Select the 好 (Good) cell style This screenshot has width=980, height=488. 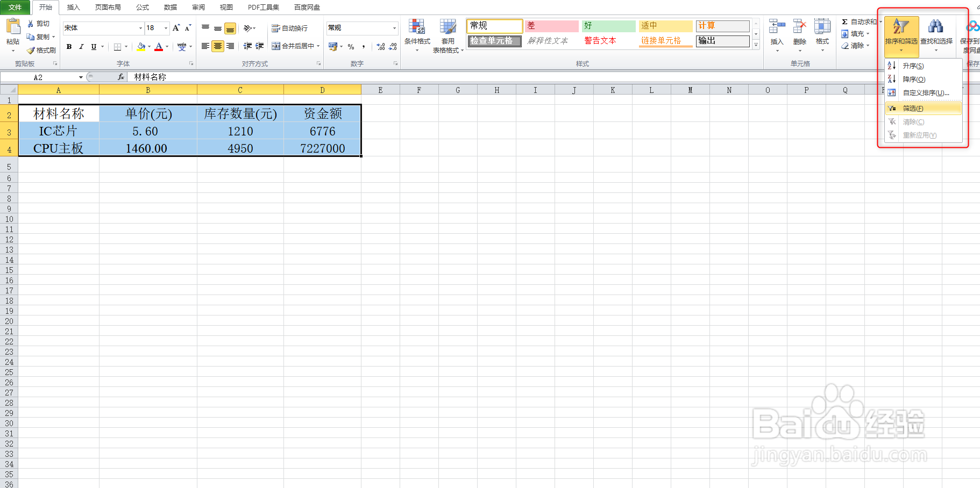click(x=609, y=26)
